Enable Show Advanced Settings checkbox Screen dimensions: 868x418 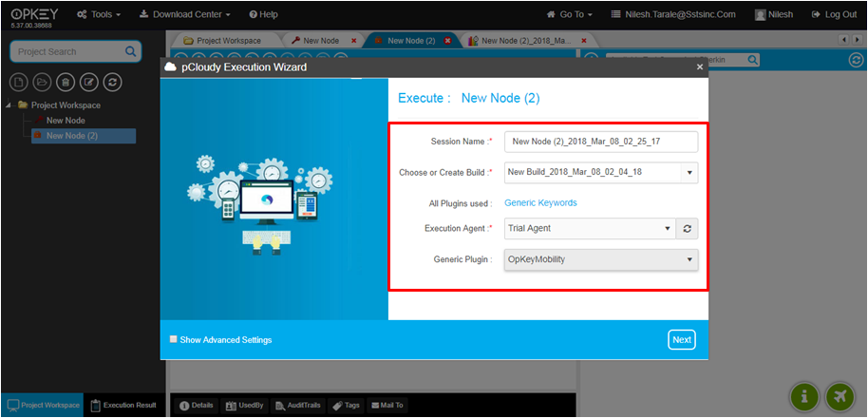tap(173, 339)
